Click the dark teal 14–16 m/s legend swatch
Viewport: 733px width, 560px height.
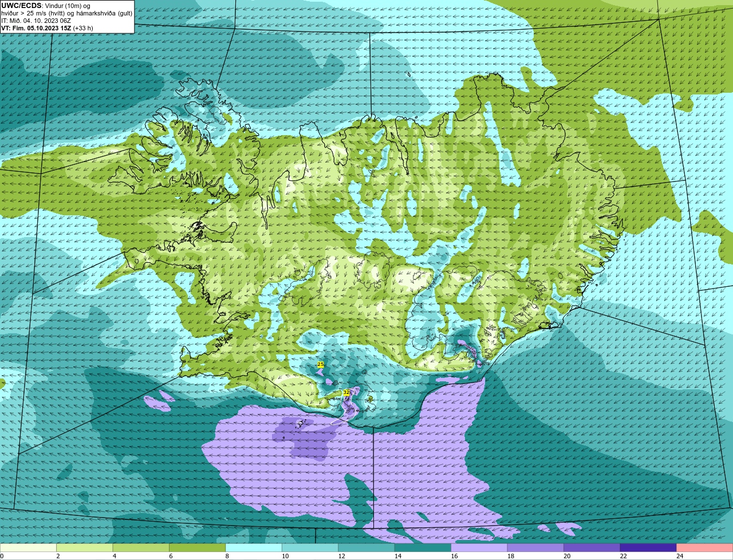(423, 547)
